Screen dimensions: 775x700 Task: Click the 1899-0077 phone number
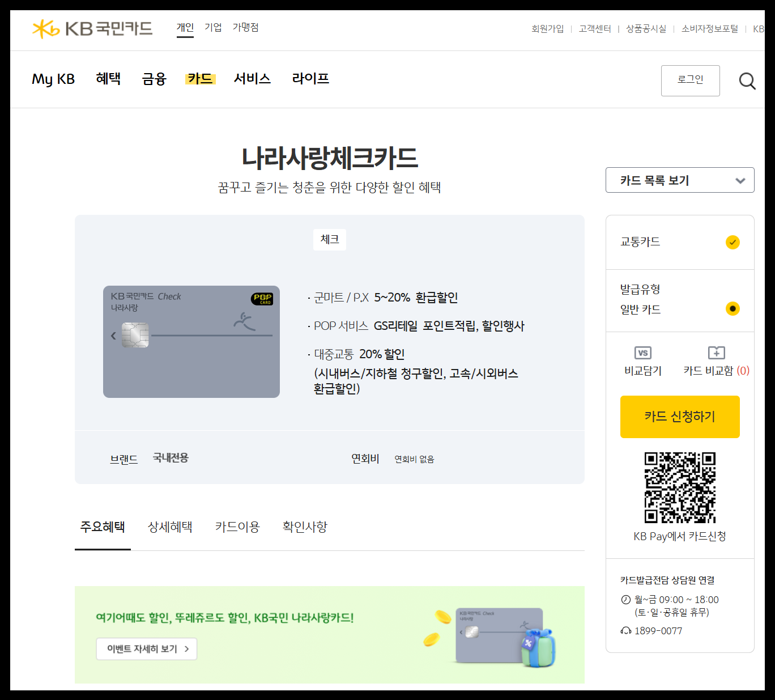click(x=658, y=631)
